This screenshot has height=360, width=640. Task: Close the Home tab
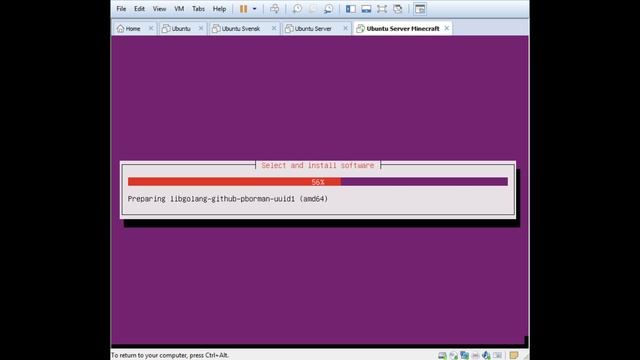(151, 28)
